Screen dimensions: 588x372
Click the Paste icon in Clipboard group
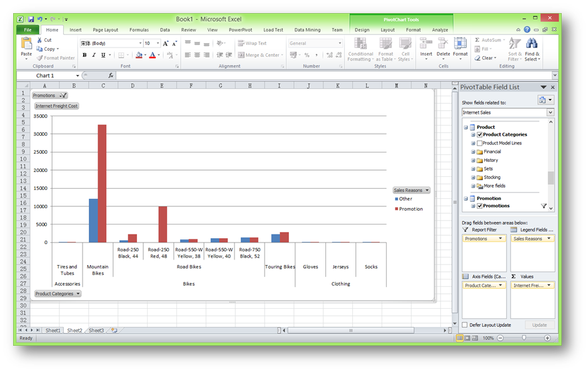point(26,44)
